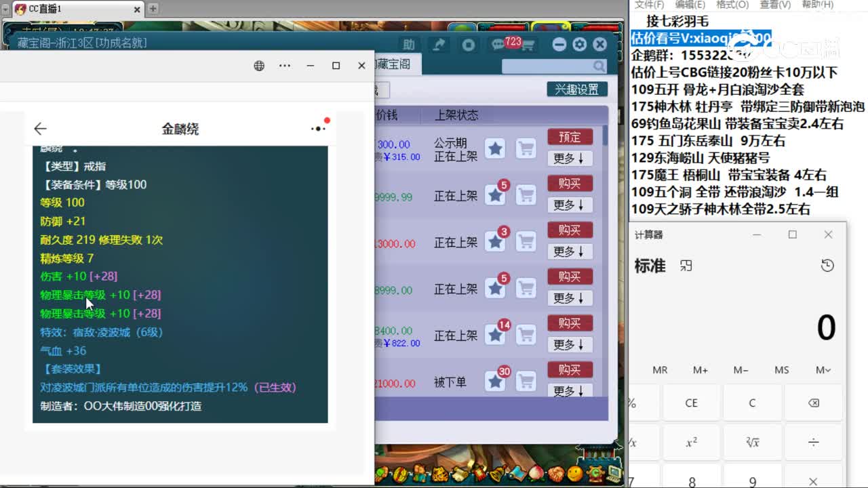Open calculator history via the clock icon
The image size is (868, 488).
pyautogui.click(x=827, y=266)
